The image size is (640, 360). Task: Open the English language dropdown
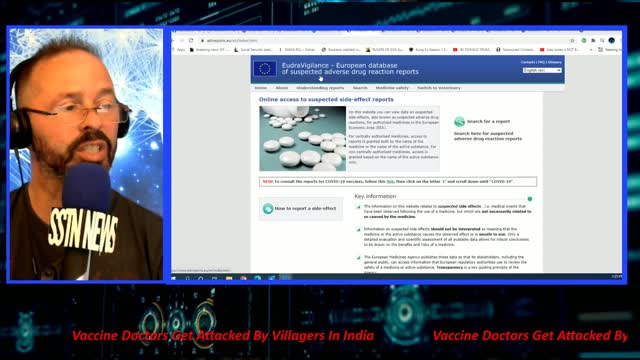pyautogui.click(x=542, y=70)
